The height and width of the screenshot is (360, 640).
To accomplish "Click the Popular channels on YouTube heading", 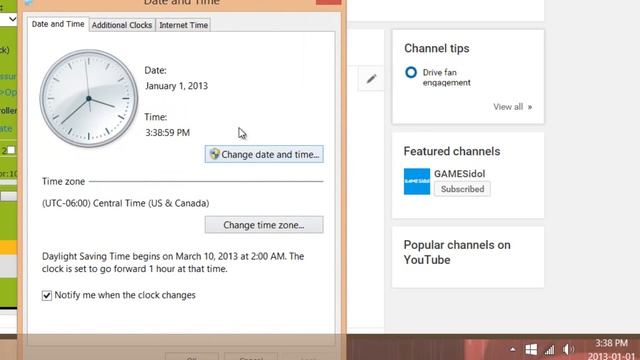I will [x=457, y=252].
